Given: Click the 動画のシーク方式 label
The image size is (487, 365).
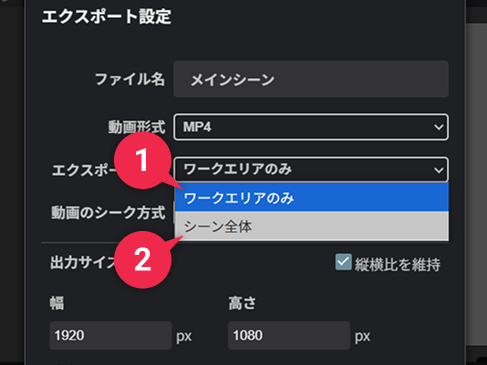Looking at the screenshot, I should pos(108,213).
